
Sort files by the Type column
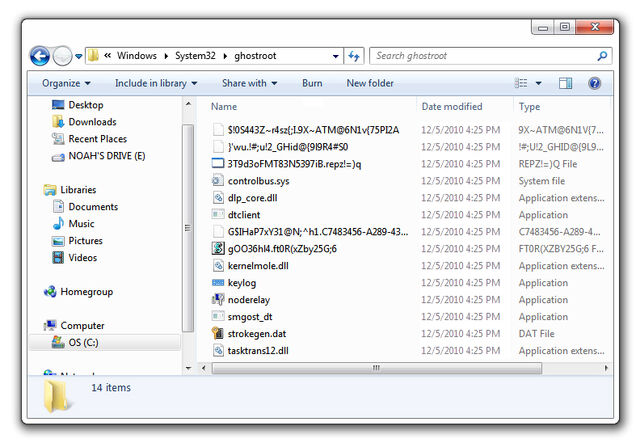529,107
